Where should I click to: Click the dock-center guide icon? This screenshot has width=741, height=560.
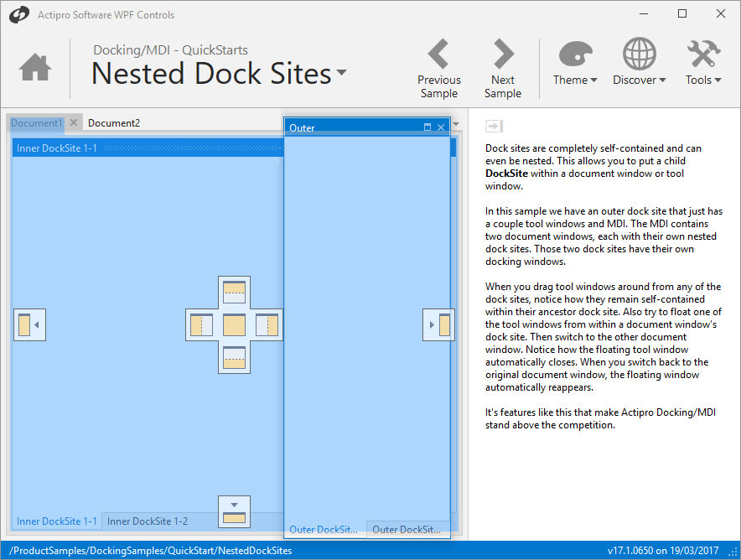234,324
